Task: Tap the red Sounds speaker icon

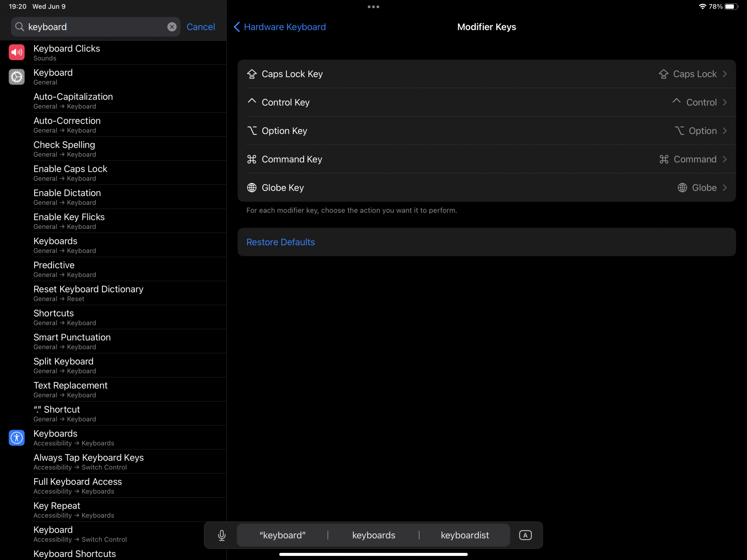Action: [x=17, y=53]
